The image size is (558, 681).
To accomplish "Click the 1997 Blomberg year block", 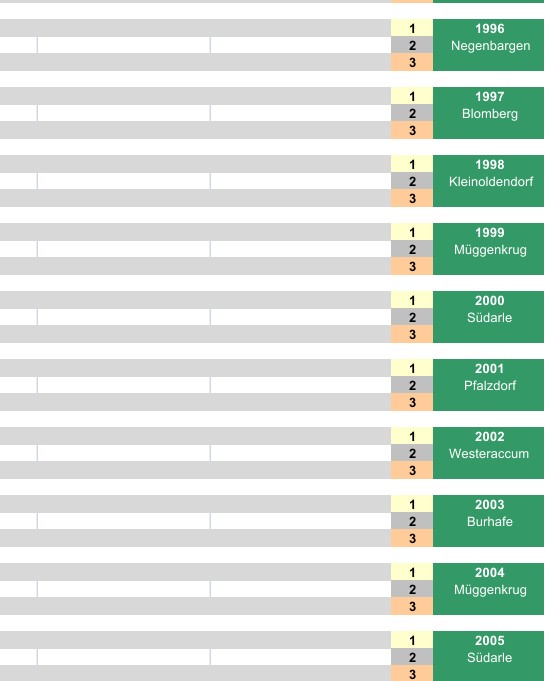I will point(488,113).
